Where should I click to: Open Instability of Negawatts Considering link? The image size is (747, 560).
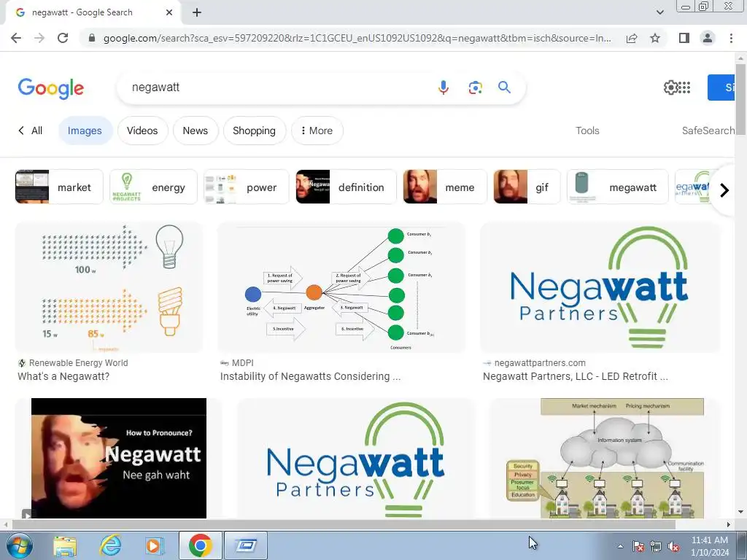pos(310,376)
